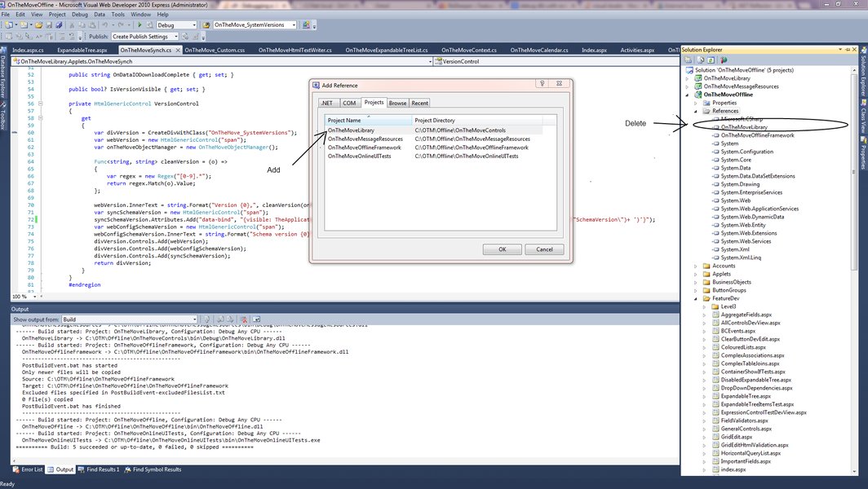Open the Tools menu
The height and width of the screenshot is (489, 868).
click(118, 15)
